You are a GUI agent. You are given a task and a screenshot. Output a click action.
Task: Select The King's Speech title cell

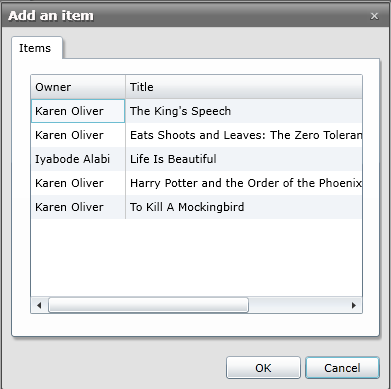[x=244, y=111]
